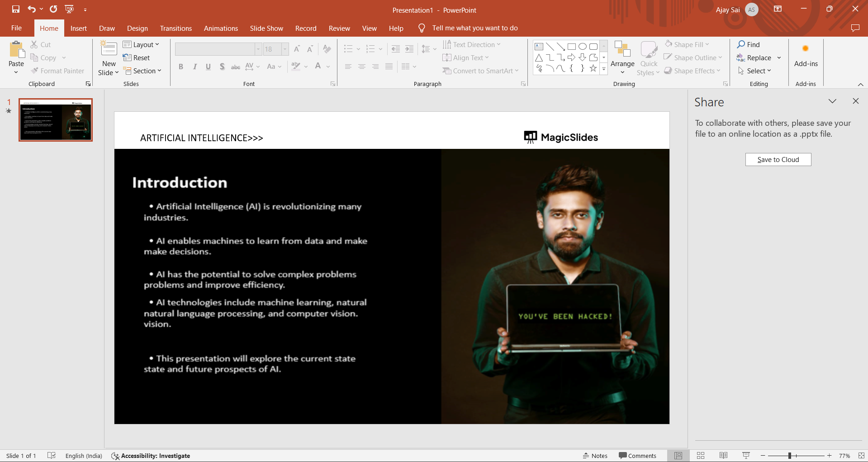868x462 pixels.
Task: Click the Reset slide button
Action: point(137,58)
